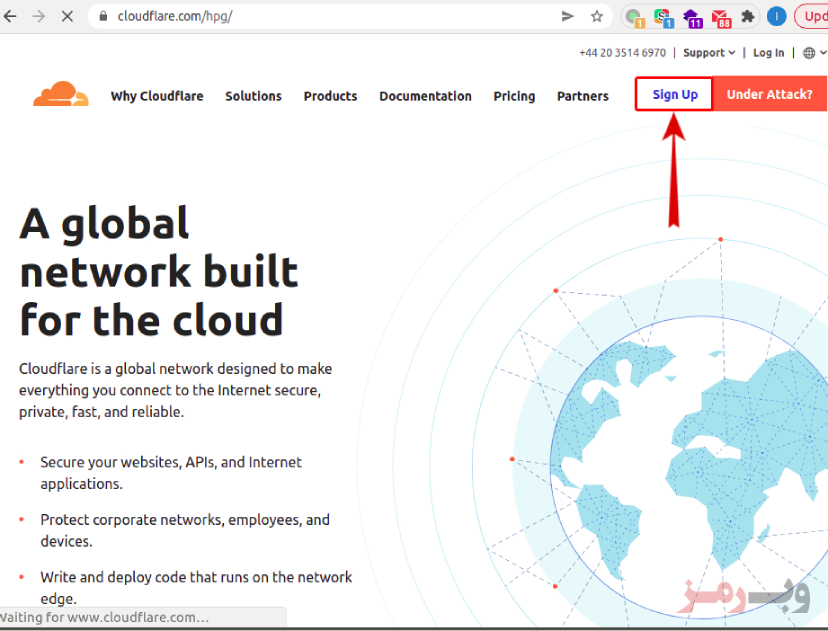Click the heading "A global network built for the cloud"
828x631 pixels.
158,271
